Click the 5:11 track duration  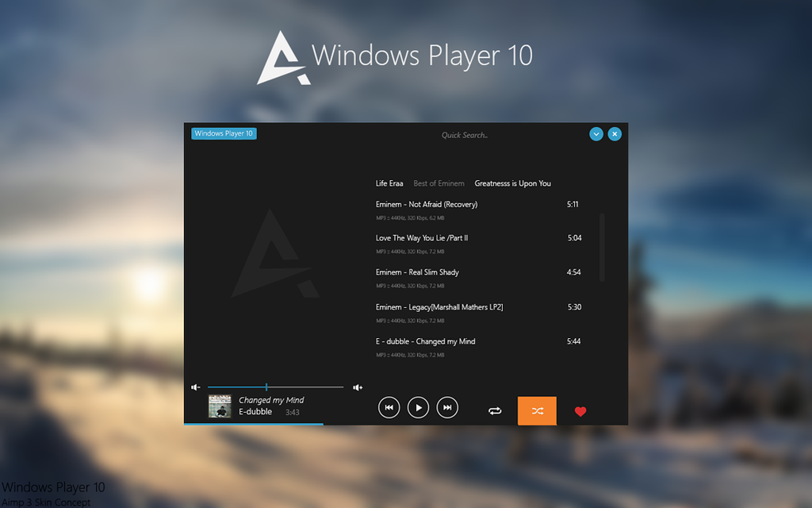(x=573, y=204)
